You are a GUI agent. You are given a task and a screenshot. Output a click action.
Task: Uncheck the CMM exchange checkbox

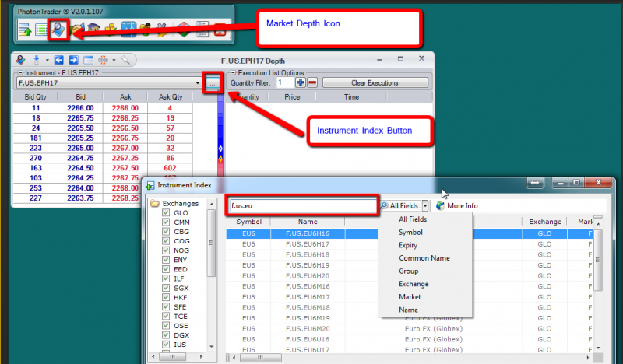[x=166, y=222]
